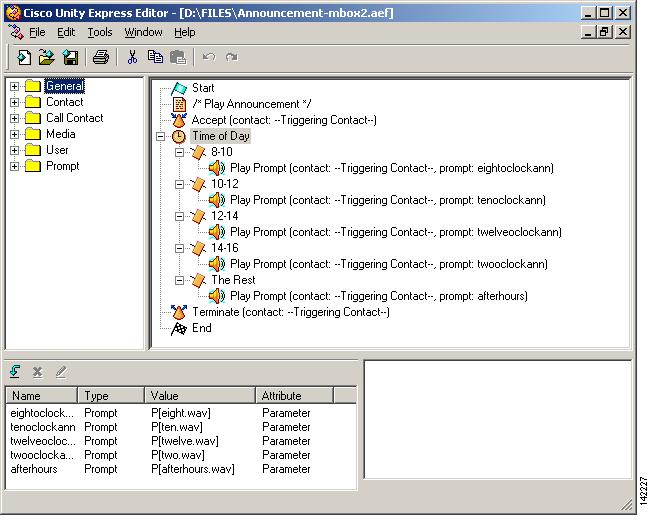
Task: Select the Terminate step text
Action: [291, 312]
